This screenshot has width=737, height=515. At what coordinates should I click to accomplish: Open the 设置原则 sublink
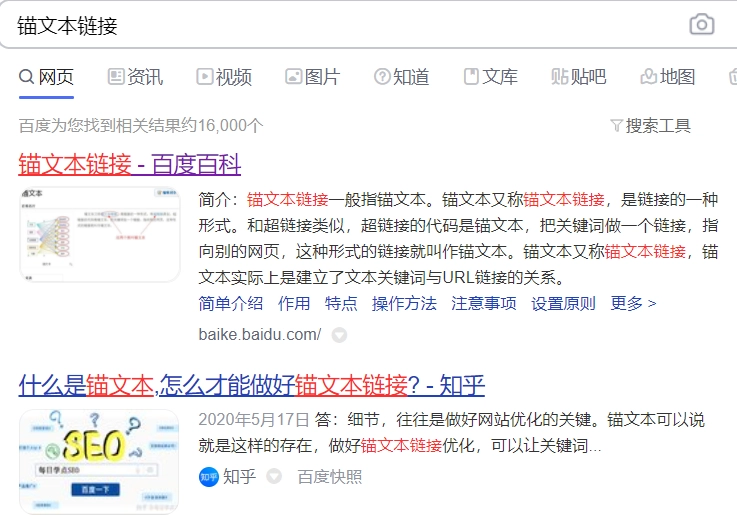(x=563, y=304)
